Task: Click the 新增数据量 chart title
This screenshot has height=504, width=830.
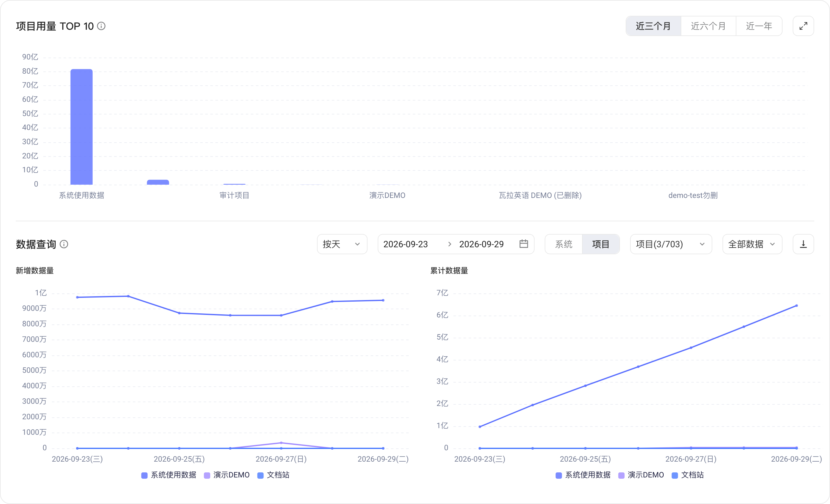Action: [x=35, y=271]
